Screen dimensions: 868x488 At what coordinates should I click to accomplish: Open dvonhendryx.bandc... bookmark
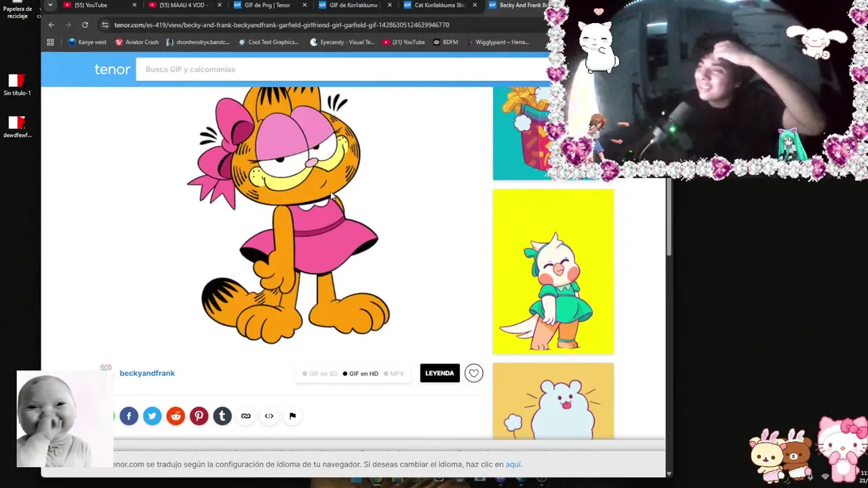[197, 42]
